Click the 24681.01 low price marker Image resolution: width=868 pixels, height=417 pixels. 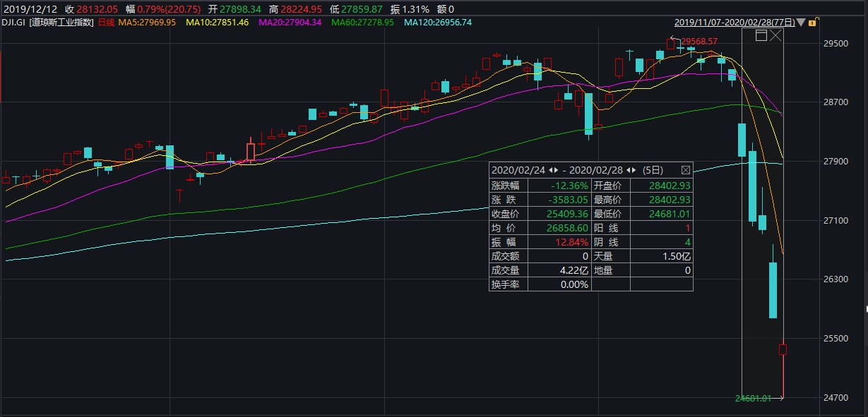[x=753, y=399]
